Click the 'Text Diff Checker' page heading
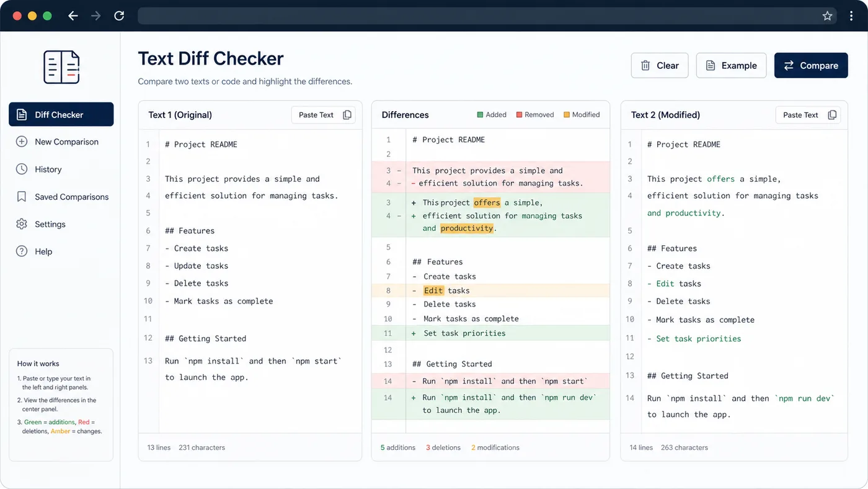Viewport: 868px width, 489px height. click(211, 58)
